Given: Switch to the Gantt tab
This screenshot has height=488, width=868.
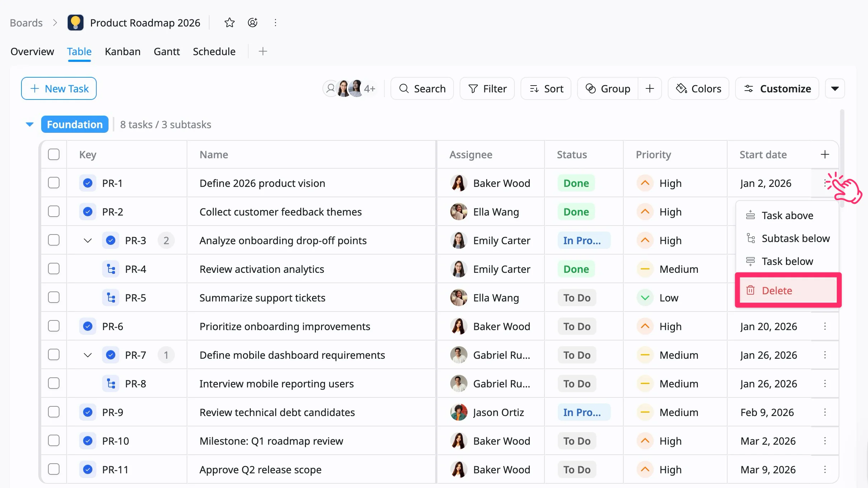Looking at the screenshot, I should [167, 52].
